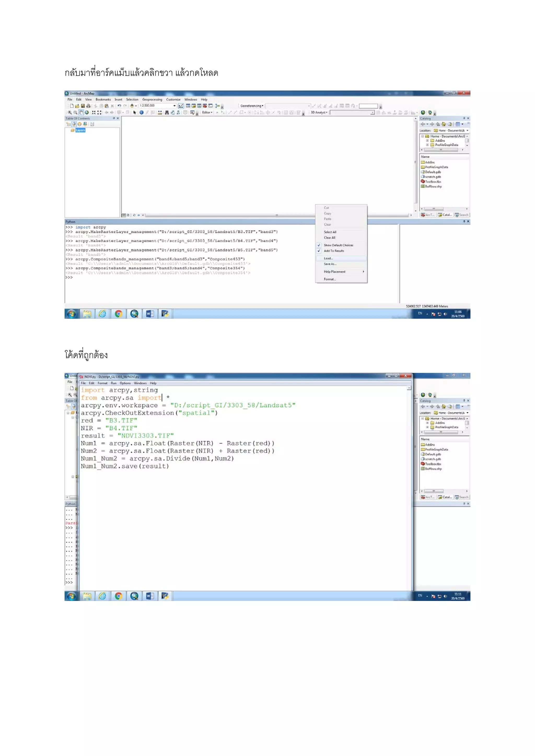535x756 pixels.
Task: Open the 1:2,500,000 map scale dropdown
Action: tap(174, 106)
